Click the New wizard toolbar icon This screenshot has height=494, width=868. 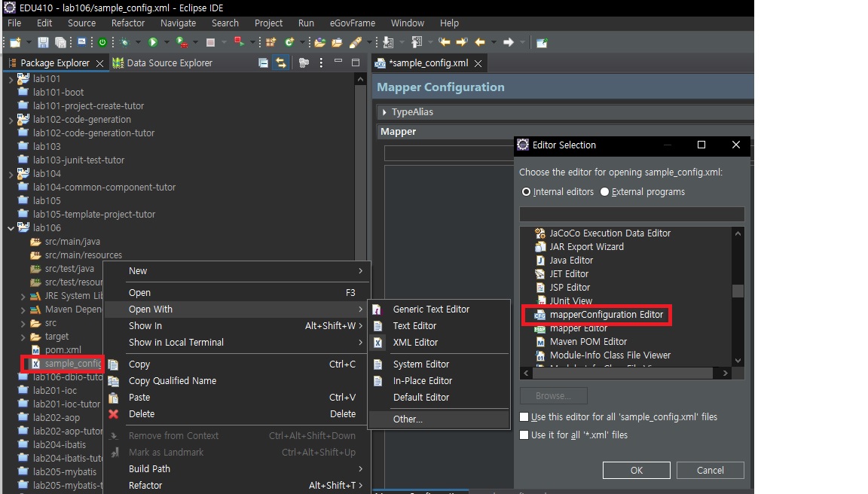point(15,43)
